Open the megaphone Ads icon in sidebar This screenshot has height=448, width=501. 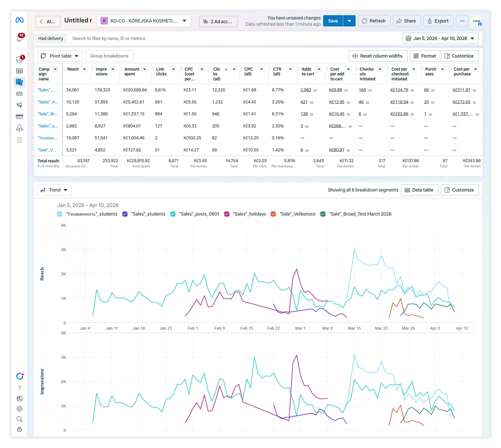[20, 105]
